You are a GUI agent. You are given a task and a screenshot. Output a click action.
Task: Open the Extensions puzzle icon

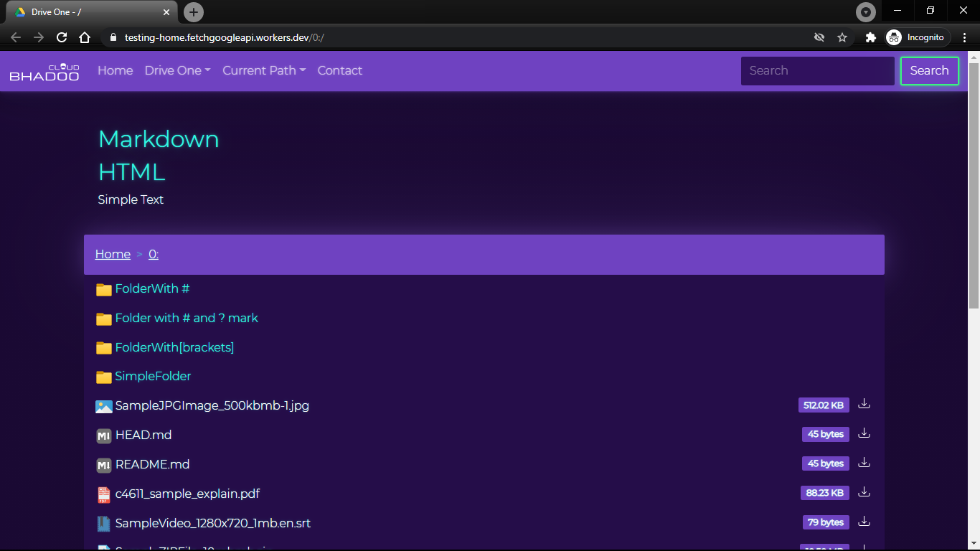[871, 37]
